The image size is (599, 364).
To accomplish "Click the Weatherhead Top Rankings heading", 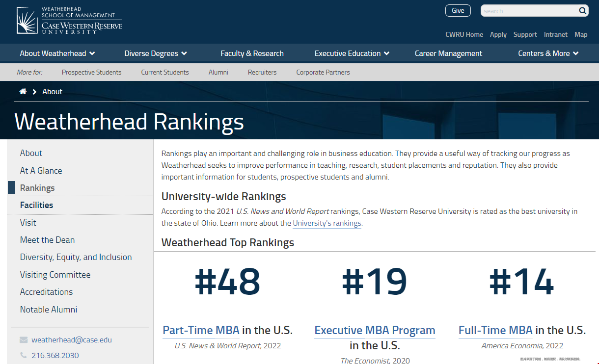I will point(228,242).
